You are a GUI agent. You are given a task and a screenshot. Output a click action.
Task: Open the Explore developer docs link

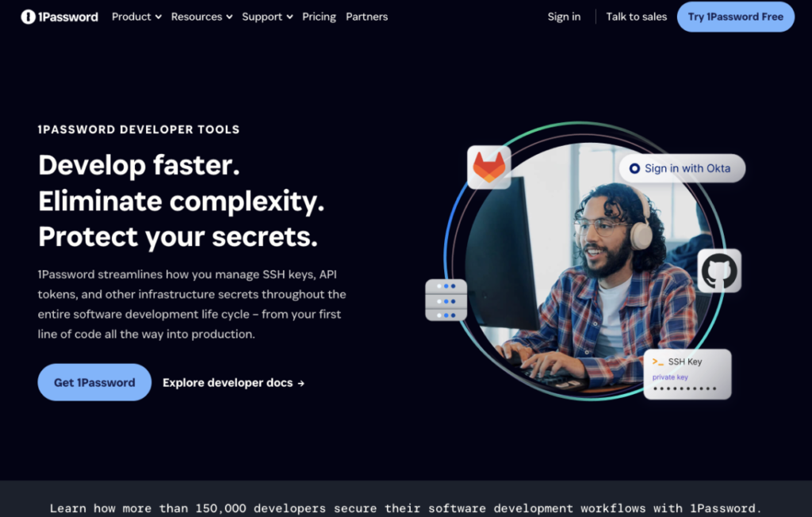[234, 383]
